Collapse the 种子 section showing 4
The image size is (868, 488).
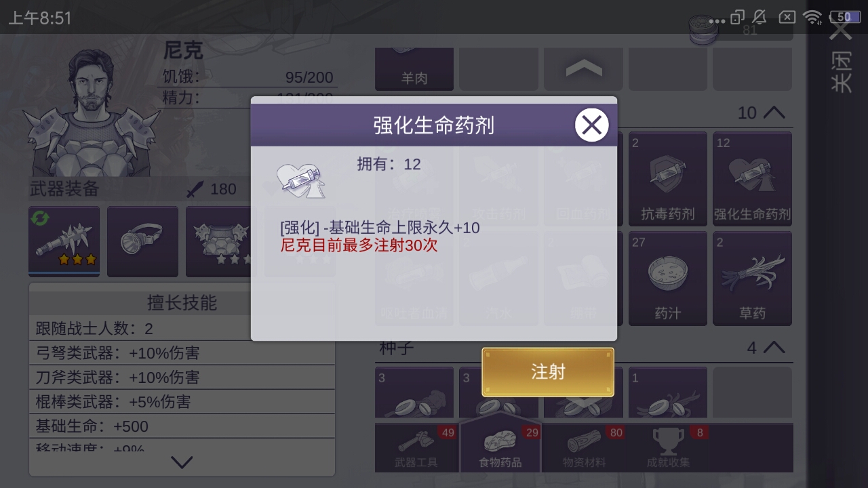click(x=774, y=348)
